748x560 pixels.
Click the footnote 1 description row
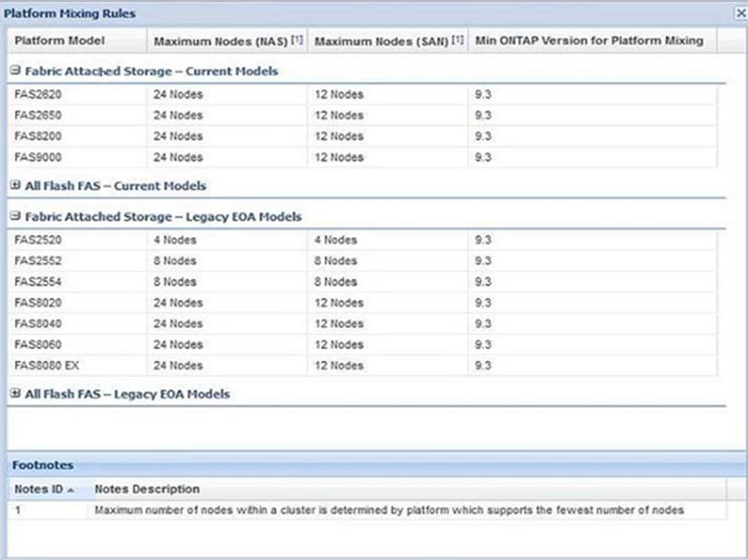pos(387,510)
